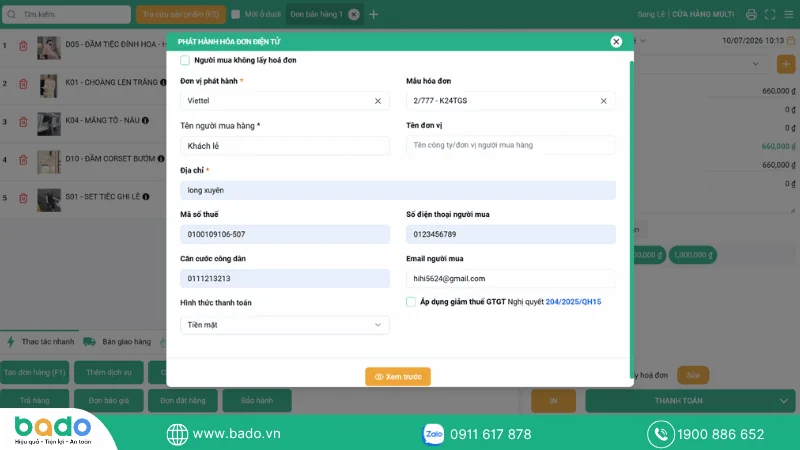The image size is (800, 450).
Task: Open thumbnail of K01 - CHOÀNG LEN TRẮNG
Action: coord(49,86)
